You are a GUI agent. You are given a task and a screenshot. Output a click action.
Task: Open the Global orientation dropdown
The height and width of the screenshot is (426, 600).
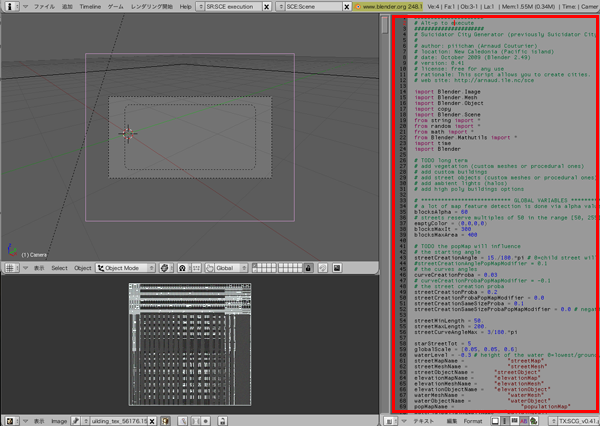(x=231, y=268)
